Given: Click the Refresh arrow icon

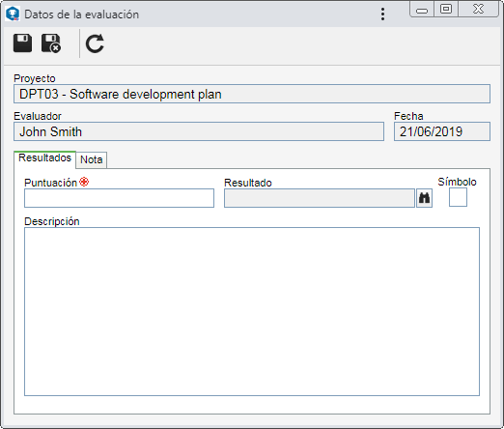Looking at the screenshot, I should (95, 43).
